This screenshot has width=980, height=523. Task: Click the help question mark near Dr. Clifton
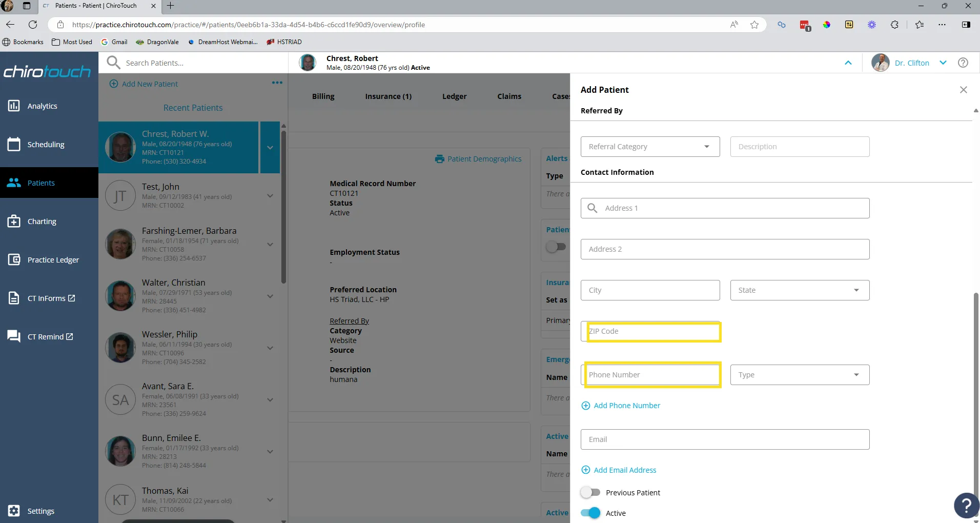click(963, 63)
